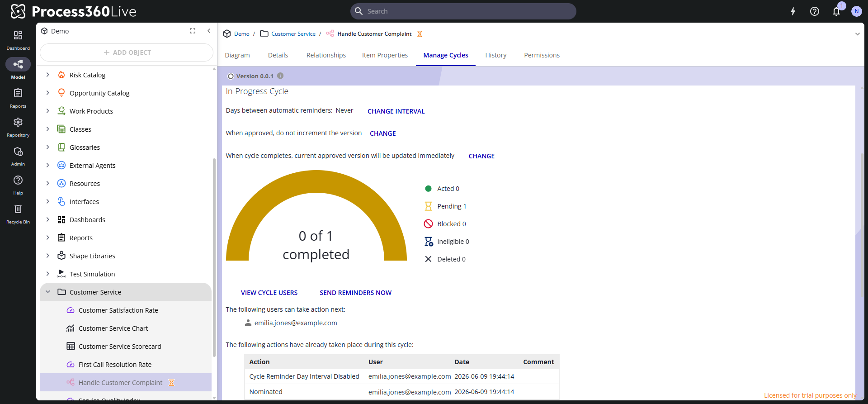Click the Pending hourglass legend icon
868x404 pixels.
tap(428, 206)
